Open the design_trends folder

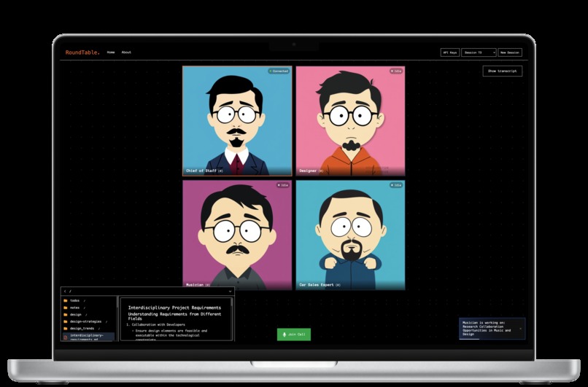click(x=88, y=329)
